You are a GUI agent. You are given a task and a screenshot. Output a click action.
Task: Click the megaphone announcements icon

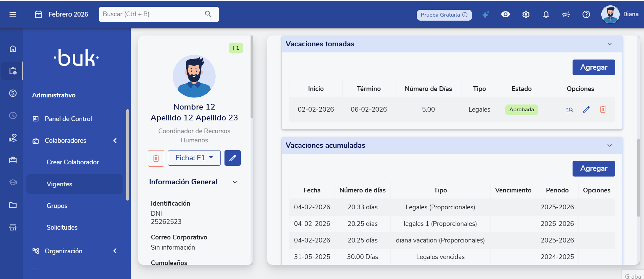[x=566, y=14]
